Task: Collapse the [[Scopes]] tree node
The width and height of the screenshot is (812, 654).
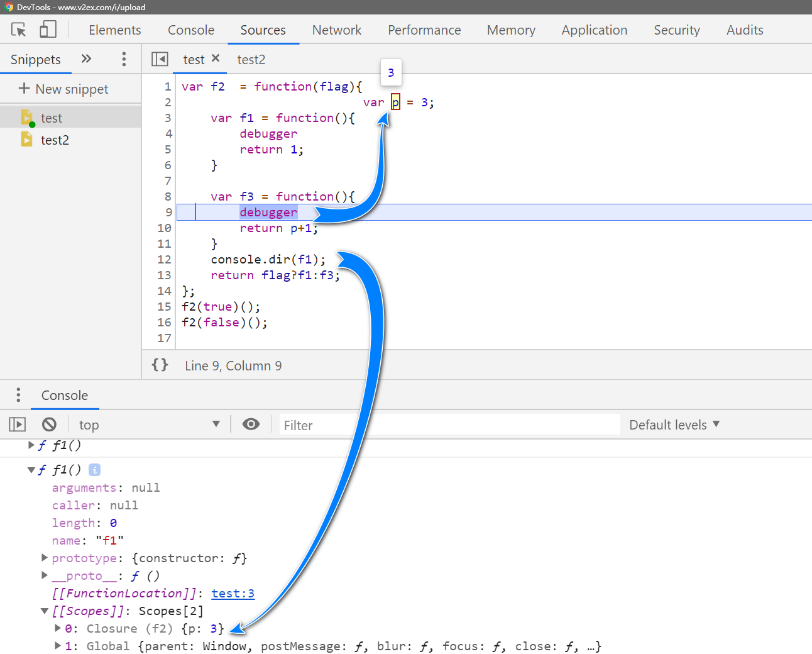Action: pyautogui.click(x=44, y=611)
